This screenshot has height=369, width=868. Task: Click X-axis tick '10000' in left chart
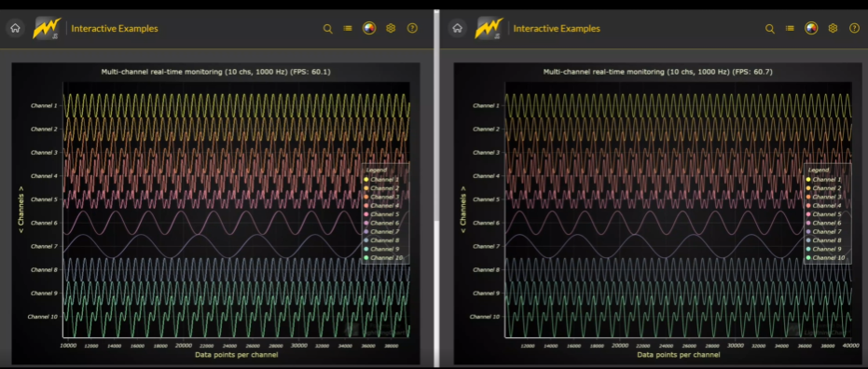click(68, 345)
